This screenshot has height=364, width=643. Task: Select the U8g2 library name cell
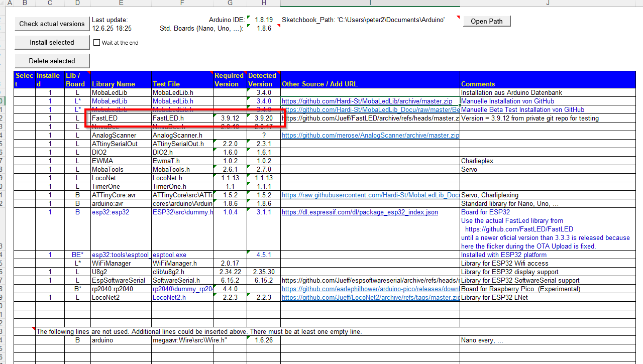(x=121, y=272)
